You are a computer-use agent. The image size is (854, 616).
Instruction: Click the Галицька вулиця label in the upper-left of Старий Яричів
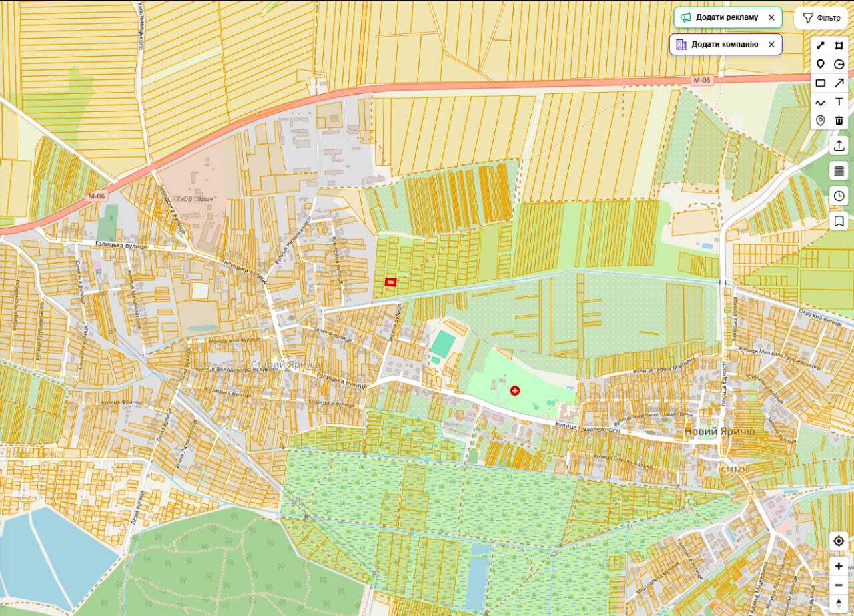[x=121, y=246]
